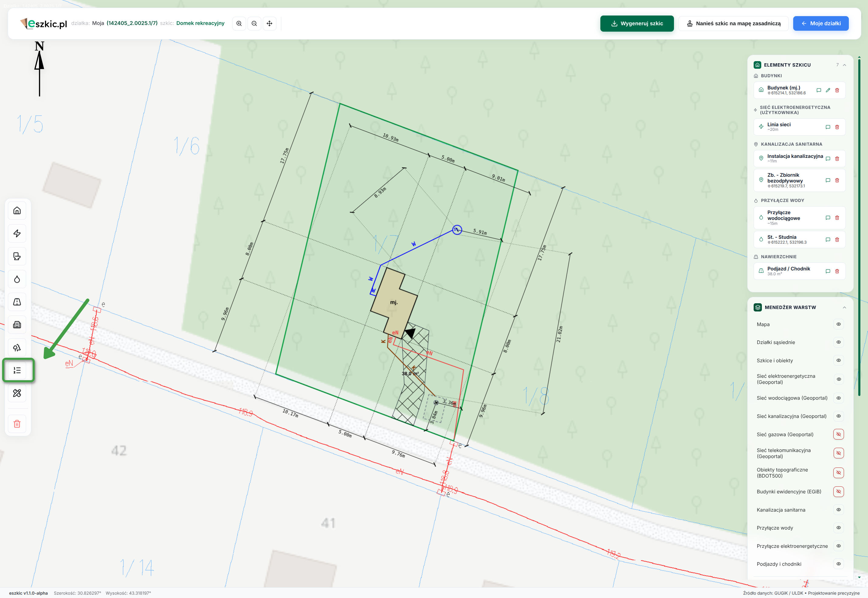Zoom in with the magnifier plus icon
The image size is (868, 598).
click(239, 23)
